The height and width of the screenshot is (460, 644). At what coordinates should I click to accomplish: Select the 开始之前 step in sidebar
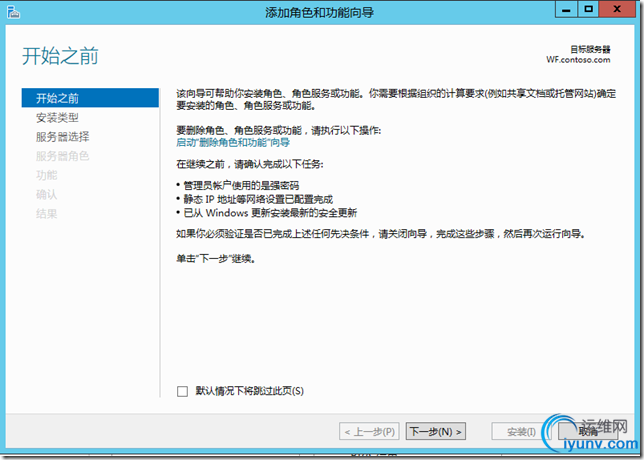(90, 98)
